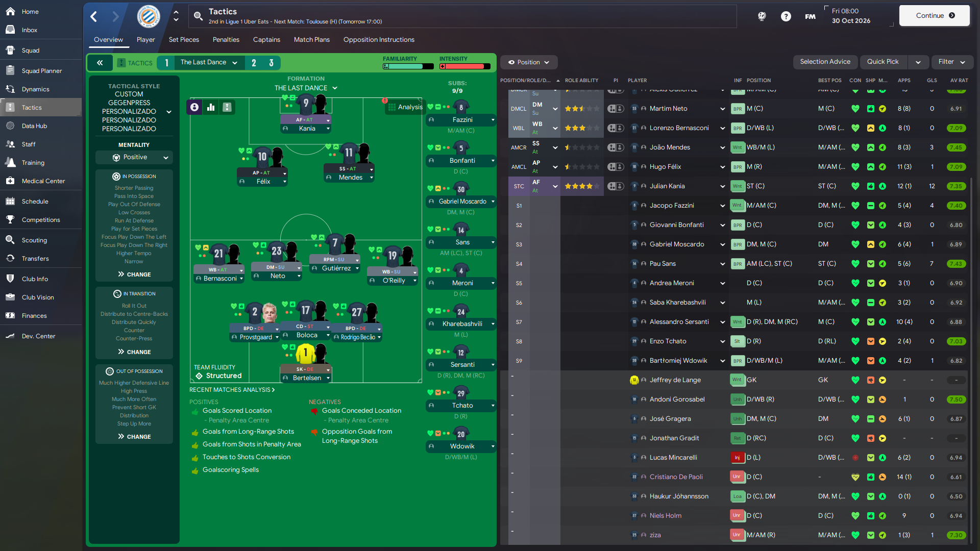Click the FM menu logo
Image resolution: width=980 pixels, height=551 pixels.
coord(810,16)
